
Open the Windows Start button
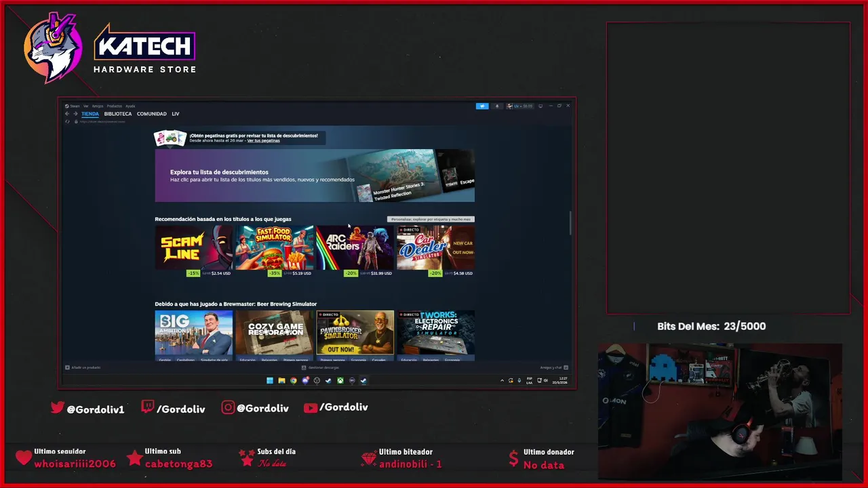pos(270,380)
